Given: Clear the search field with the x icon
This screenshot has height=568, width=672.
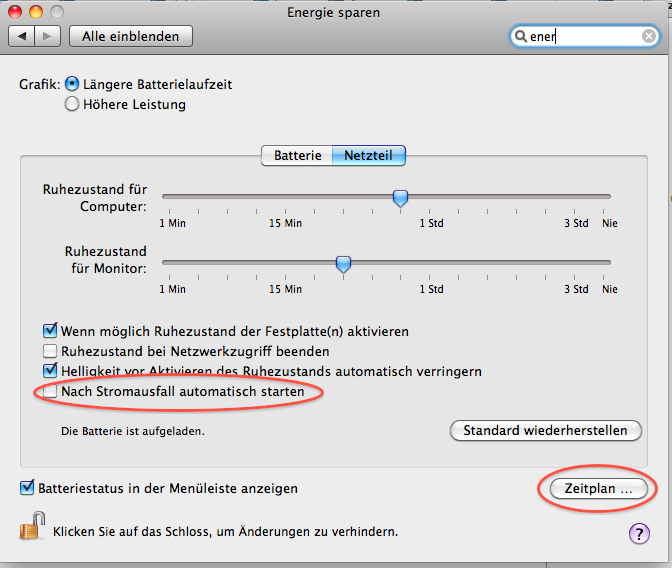Looking at the screenshot, I should coord(649,36).
